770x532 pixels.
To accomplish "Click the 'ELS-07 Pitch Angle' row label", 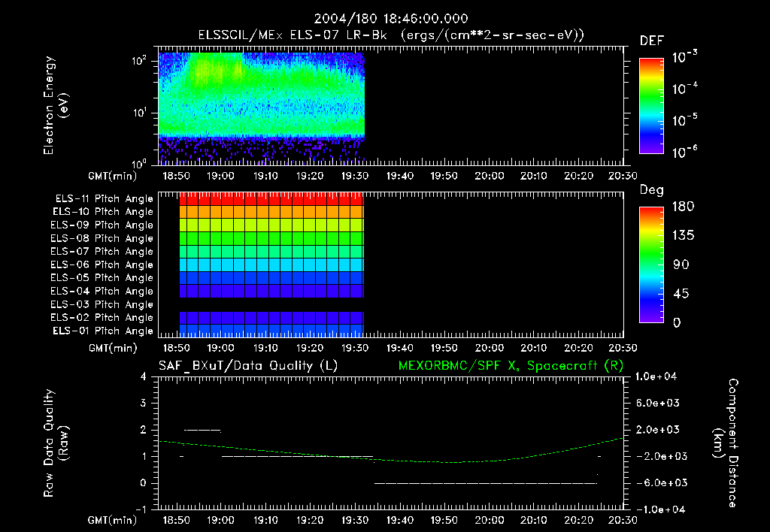I will click(102, 251).
